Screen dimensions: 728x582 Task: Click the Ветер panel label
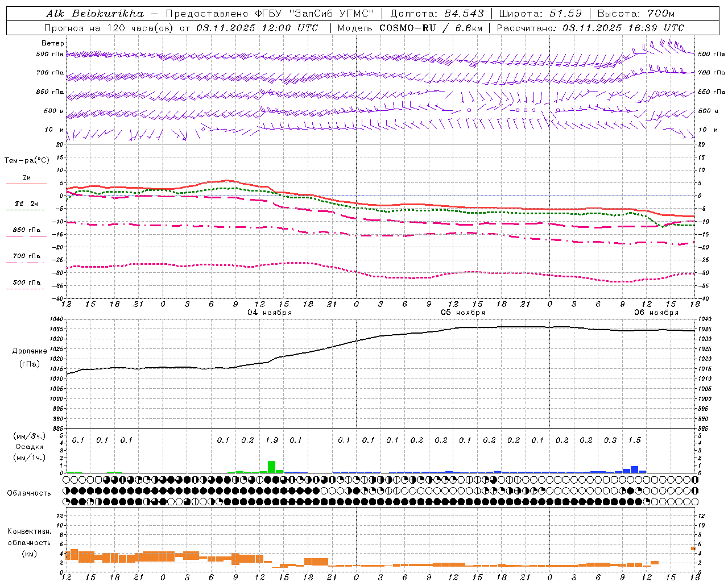(x=53, y=43)
